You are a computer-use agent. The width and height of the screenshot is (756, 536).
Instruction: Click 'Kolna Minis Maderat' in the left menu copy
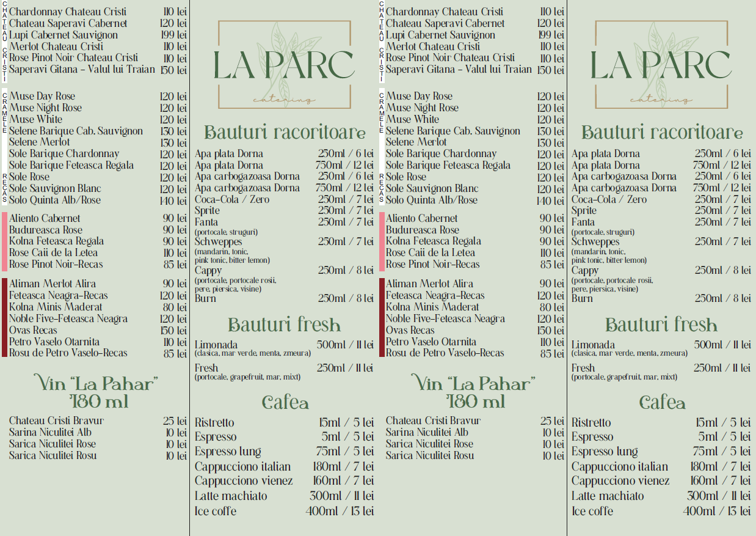pos(56,307)
